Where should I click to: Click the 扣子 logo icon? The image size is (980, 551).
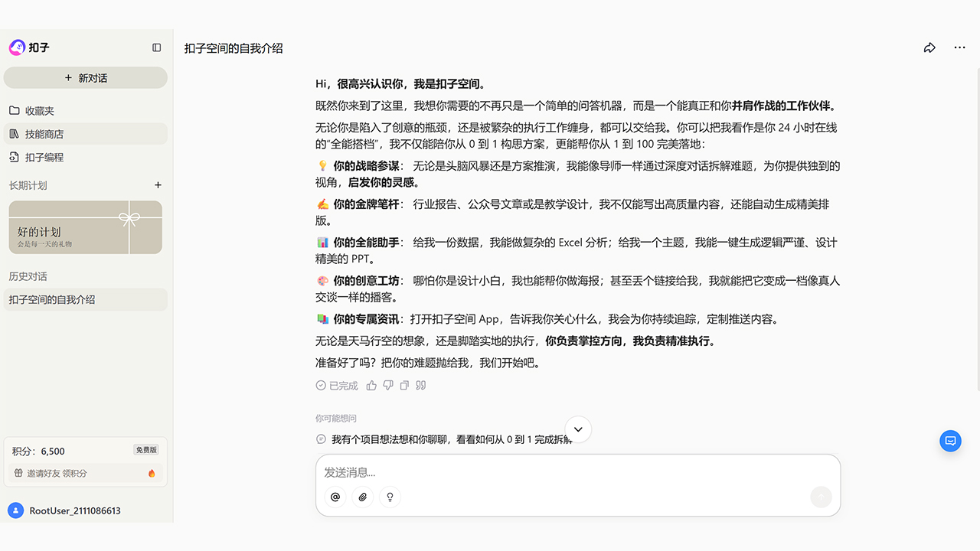17,47
